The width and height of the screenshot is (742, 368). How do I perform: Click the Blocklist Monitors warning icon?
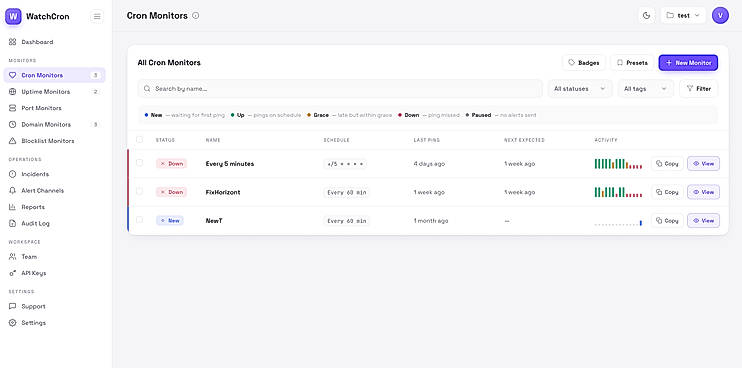pos(12,141)
